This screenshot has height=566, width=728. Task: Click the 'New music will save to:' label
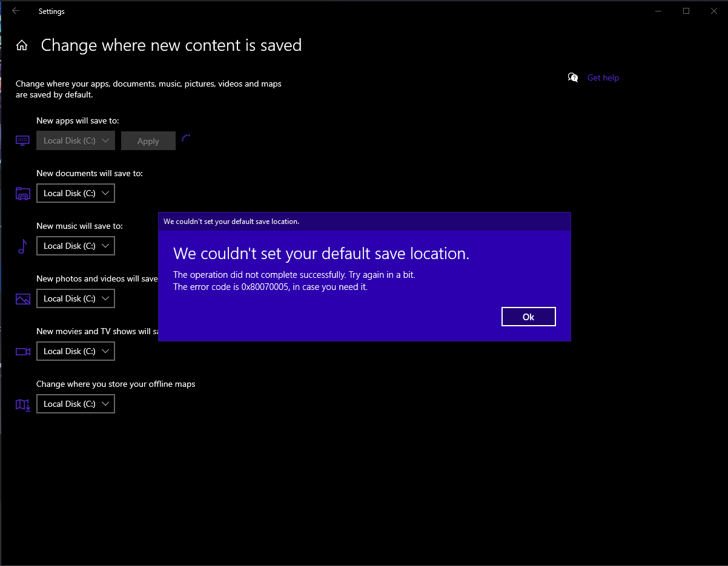79,226
